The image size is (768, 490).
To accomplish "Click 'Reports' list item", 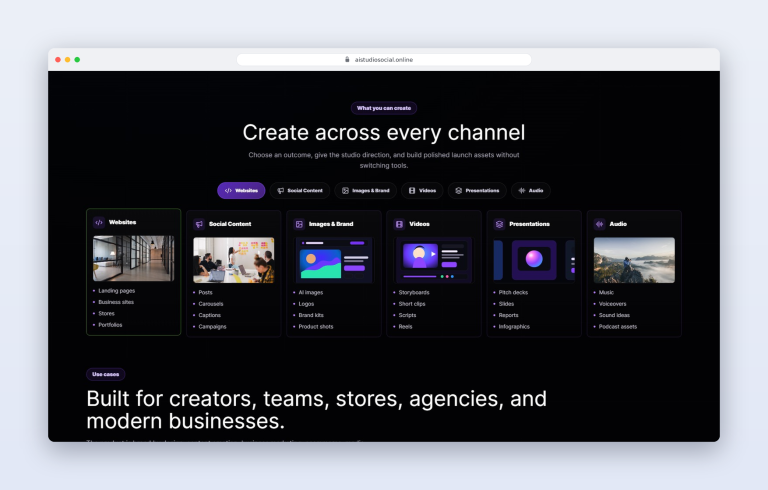I will point(508,315).
